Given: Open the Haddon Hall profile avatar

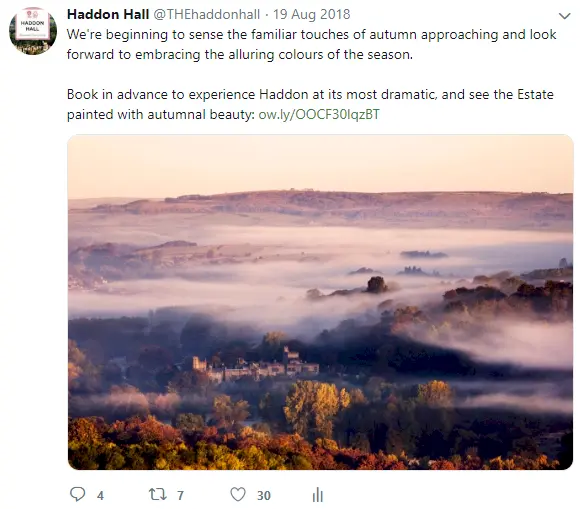Looking at the screenshot, I should [x=33, y=31].
